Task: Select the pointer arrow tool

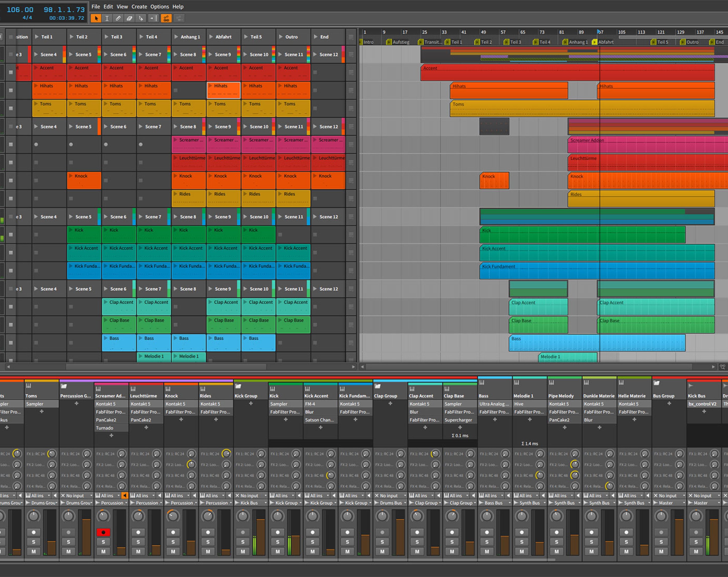Action: [96, 19]
